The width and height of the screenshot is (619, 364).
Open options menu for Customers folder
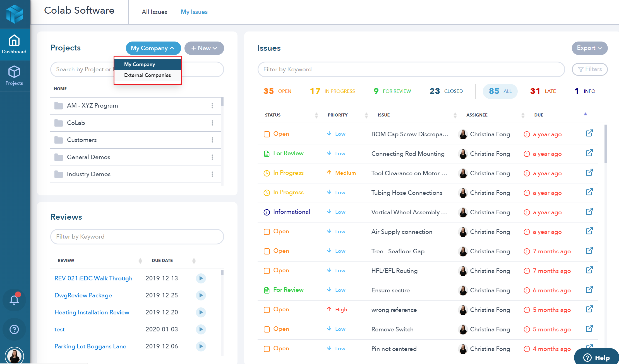[212, 140]
